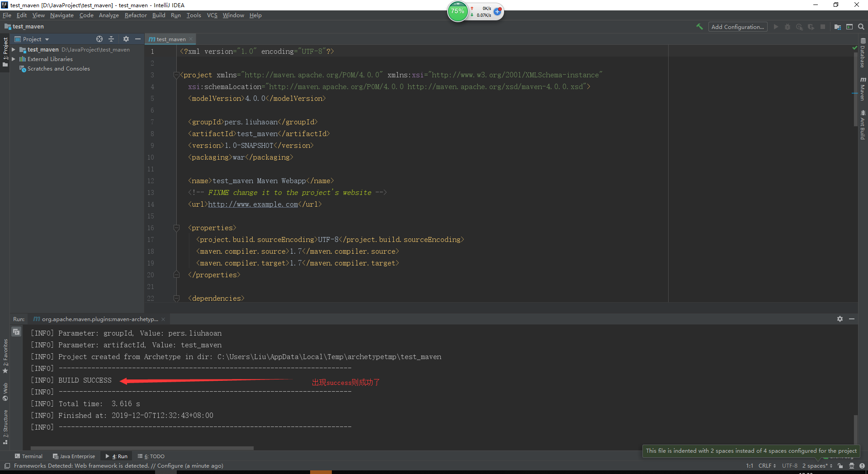The image size is (868, 474).
Task: Click the Run console vertical scrollbar
Action: [855, 430]
